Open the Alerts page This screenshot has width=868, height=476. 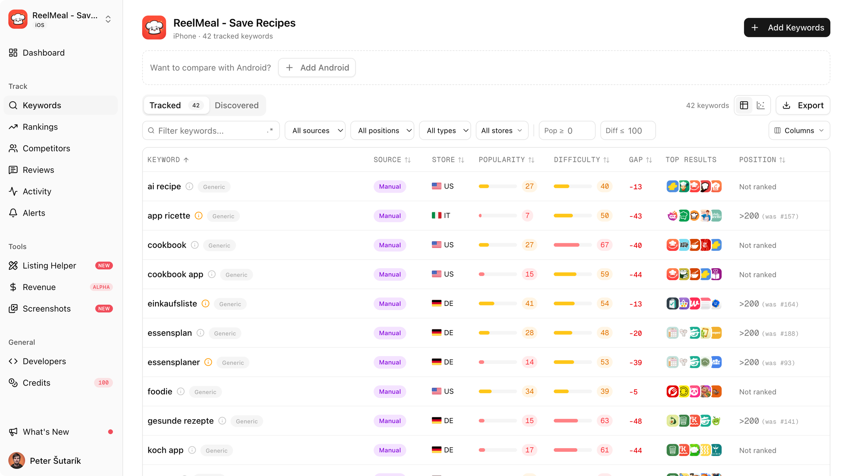[60, 213]
